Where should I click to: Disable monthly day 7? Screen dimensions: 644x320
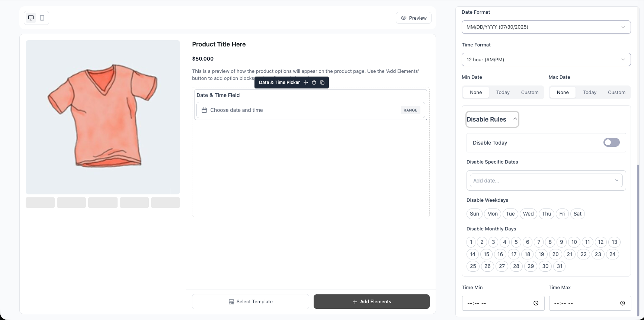pyautogui.click(x=539, y=242)
